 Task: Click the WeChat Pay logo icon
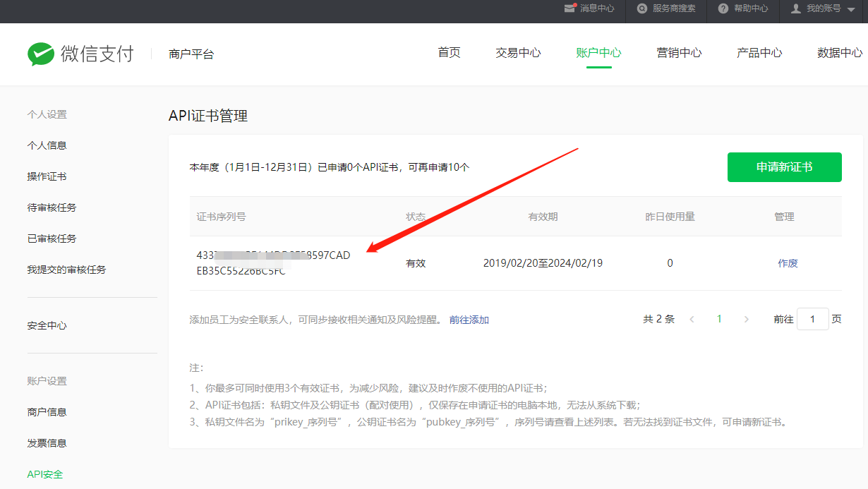tap(41, 54)
